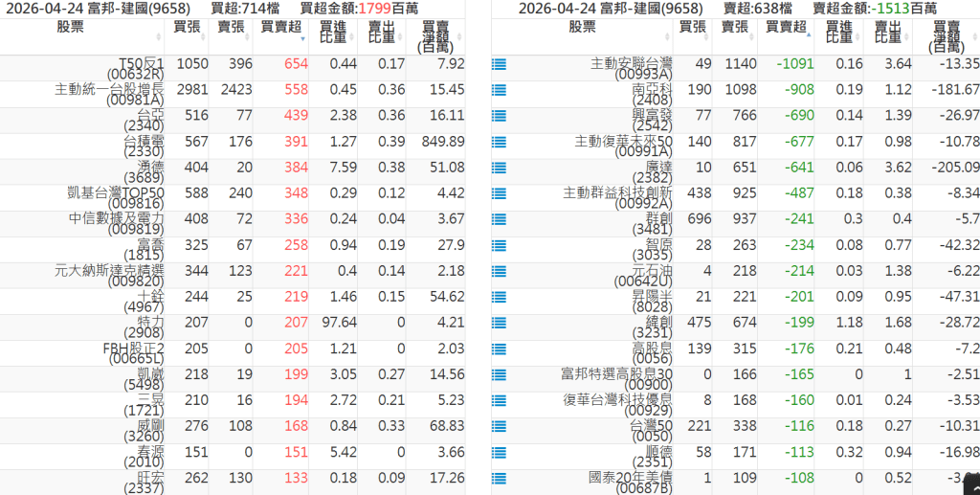Select the list icon next to 智原

pyautogui.click(x=499, y=245)
